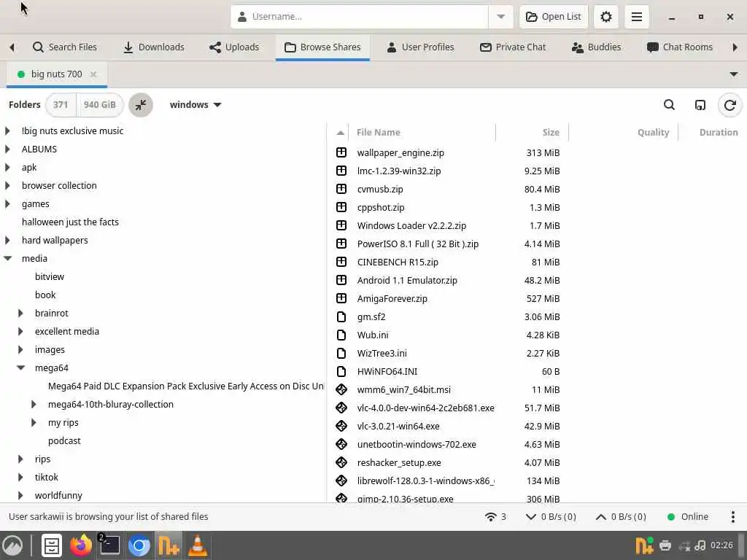747x560 pixels.
Task: Select the podcast folder
Action: 64,441
